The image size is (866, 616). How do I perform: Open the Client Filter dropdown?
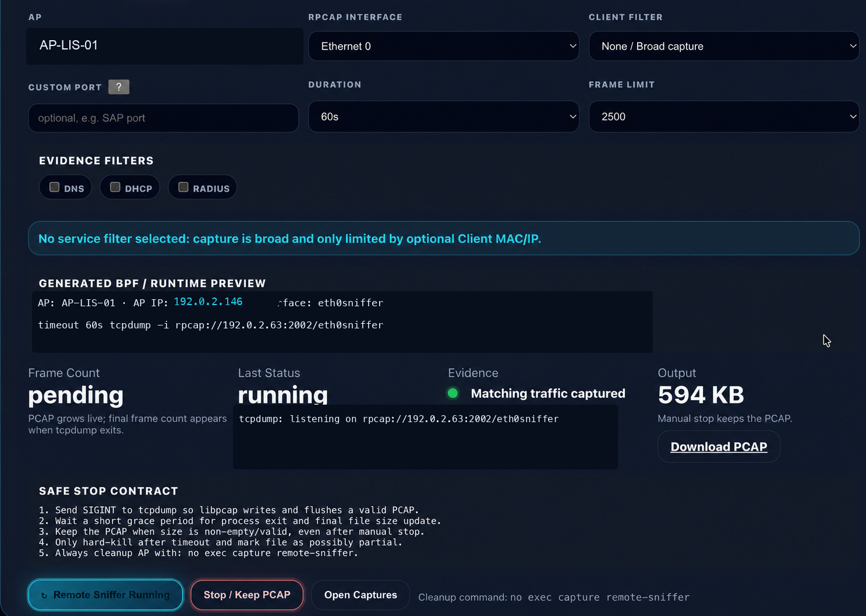tap(724, 46)
